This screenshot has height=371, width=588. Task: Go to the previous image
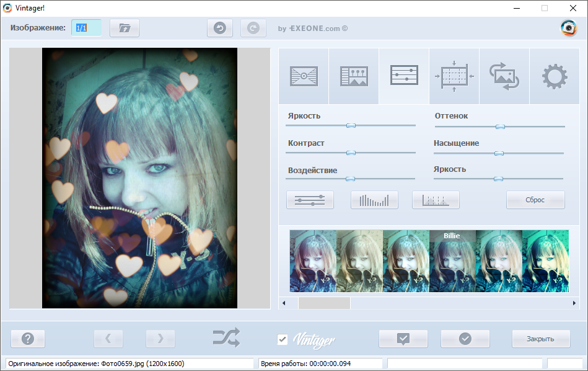(x=108, y=339)
